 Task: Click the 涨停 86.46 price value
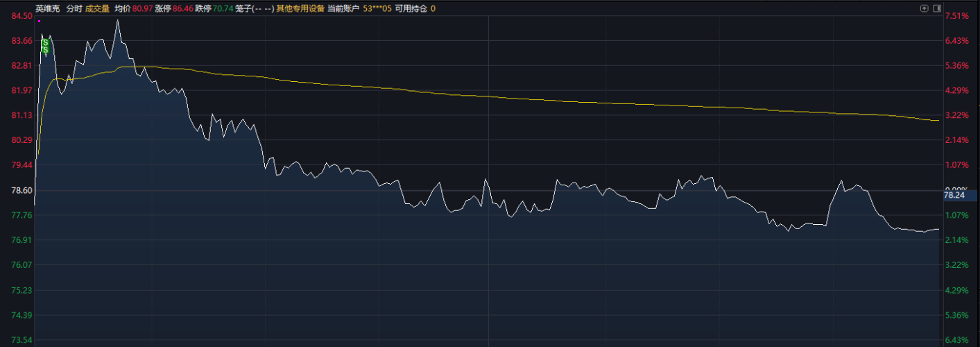pyautogui.click(x=182, y=8)
